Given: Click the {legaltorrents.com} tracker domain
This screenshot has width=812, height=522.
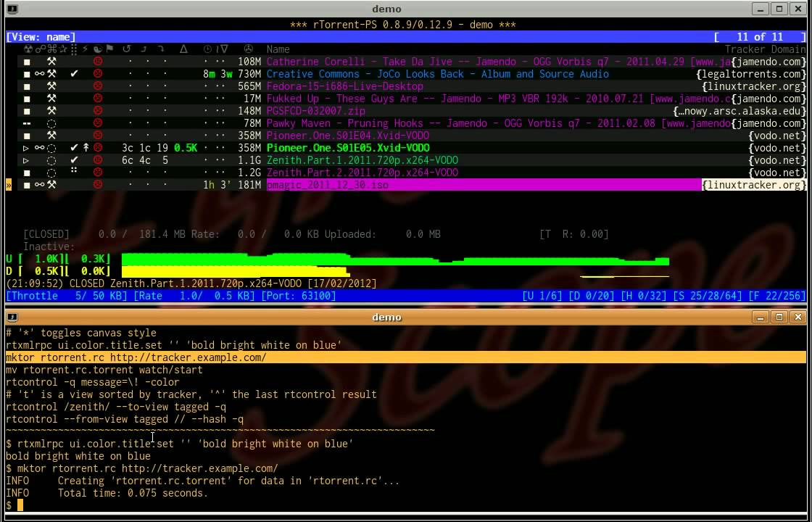Looking at the screenshot, I should [751, 74].
